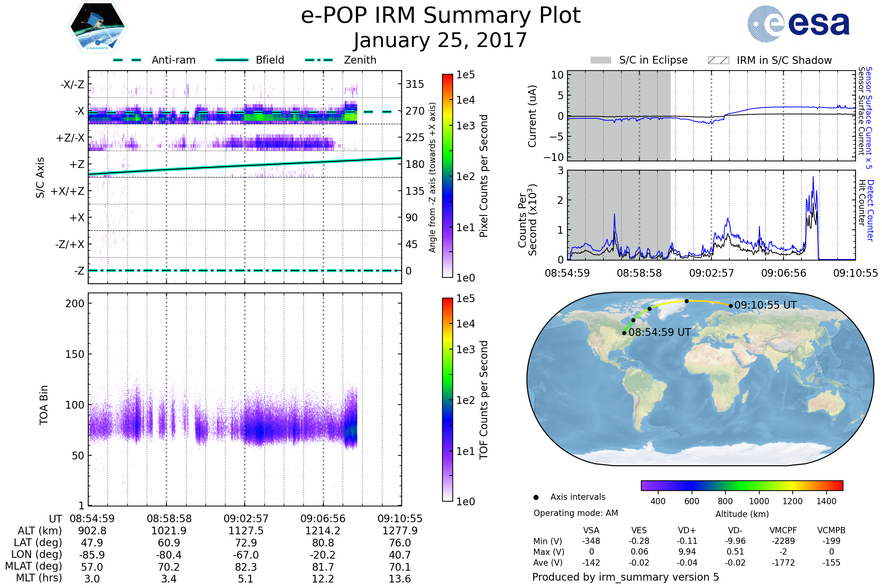This screenshot has width=882, height=588.
Task: Click the Pixel Counts per Second colorbar
Action: click(x=447, y=176)
